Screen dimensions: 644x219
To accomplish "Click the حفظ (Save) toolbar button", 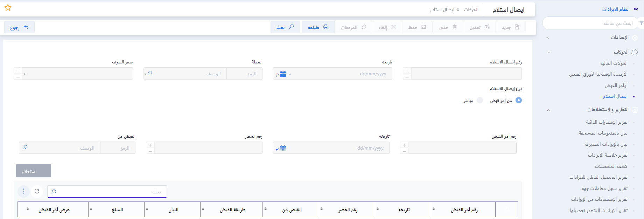I will click(x=417, y=27).
